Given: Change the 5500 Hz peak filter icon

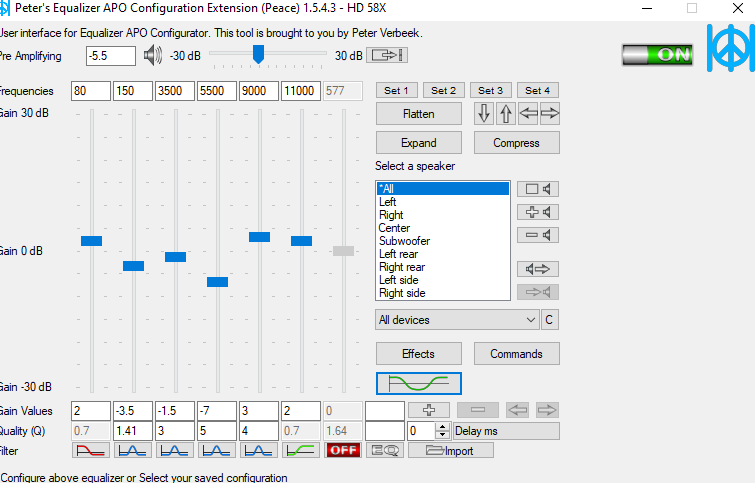Looking at the screenshot, I should coord(216,451).
